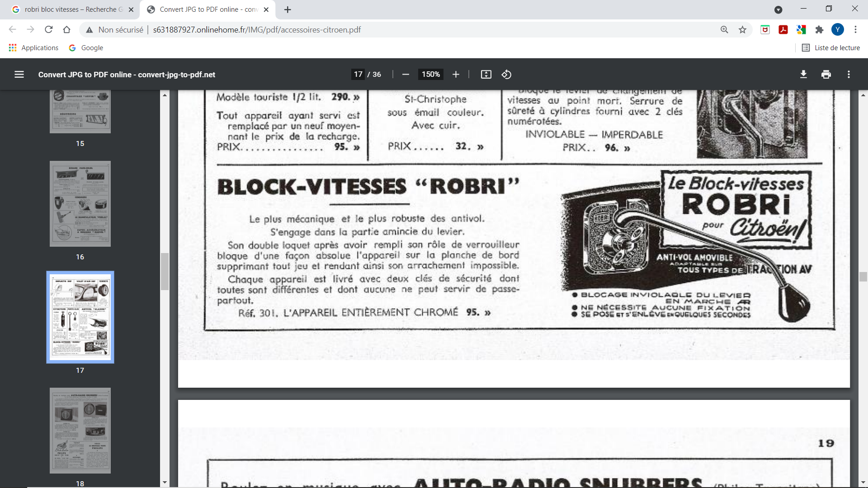Open a new browser tab
This screenshot has height=488, width=868.
coord(288,9)
